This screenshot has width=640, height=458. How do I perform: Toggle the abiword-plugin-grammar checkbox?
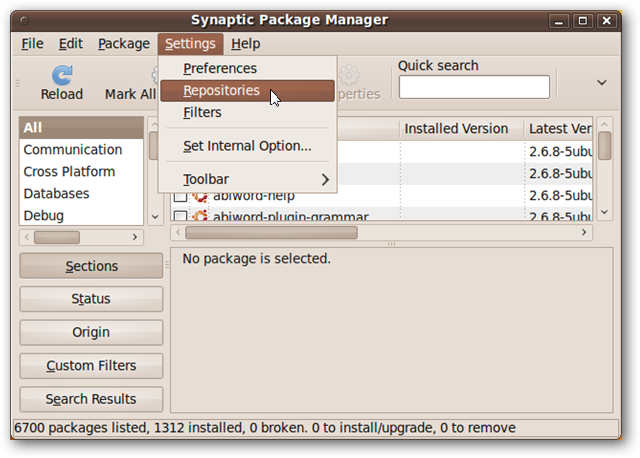180,217
